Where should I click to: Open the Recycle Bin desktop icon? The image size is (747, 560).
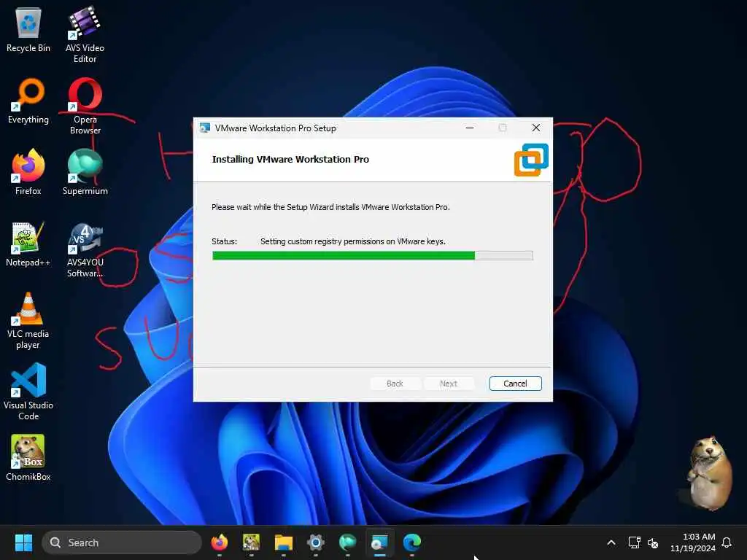click(x=28, y=31)
